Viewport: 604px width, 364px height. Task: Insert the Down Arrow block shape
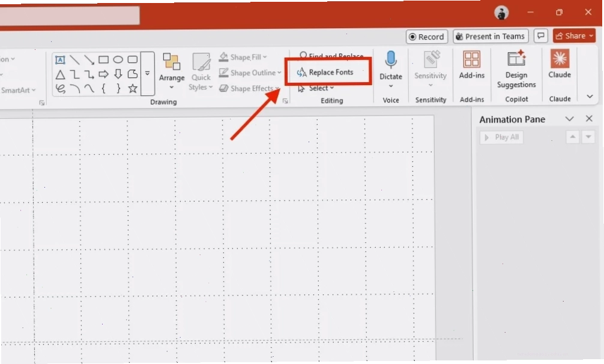[x=118, y=74]
